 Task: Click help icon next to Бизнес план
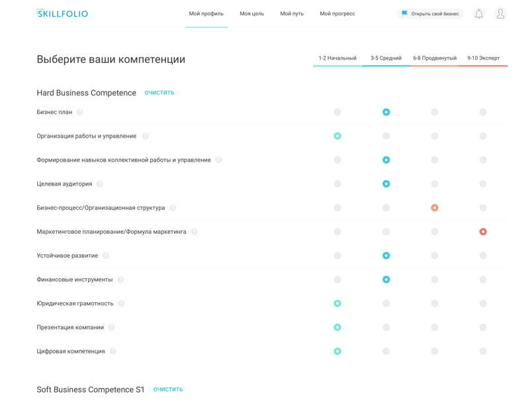pyautogui.click(x=80, y=113)
